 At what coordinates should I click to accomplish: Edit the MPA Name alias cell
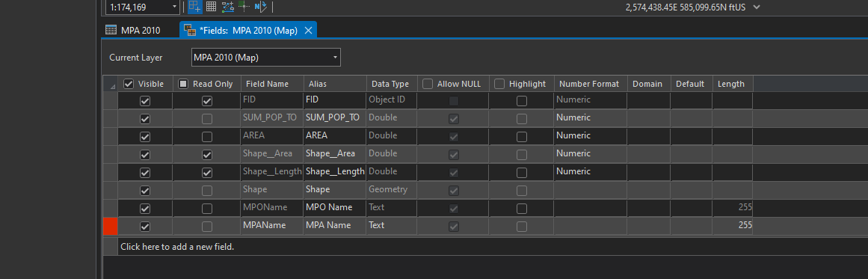[334, 225]
